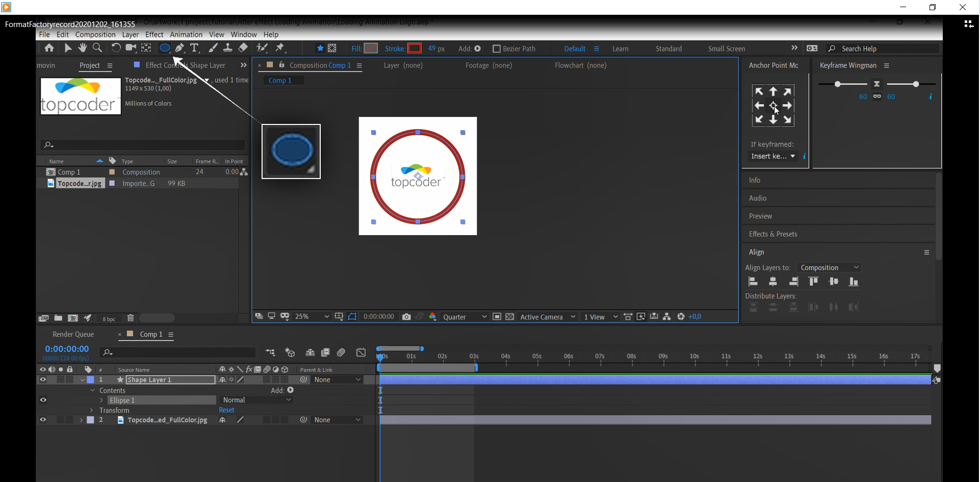Click the timeline 0:00:00:00 timecode
This screenshot has width=980, height=482.
point(67,349)
